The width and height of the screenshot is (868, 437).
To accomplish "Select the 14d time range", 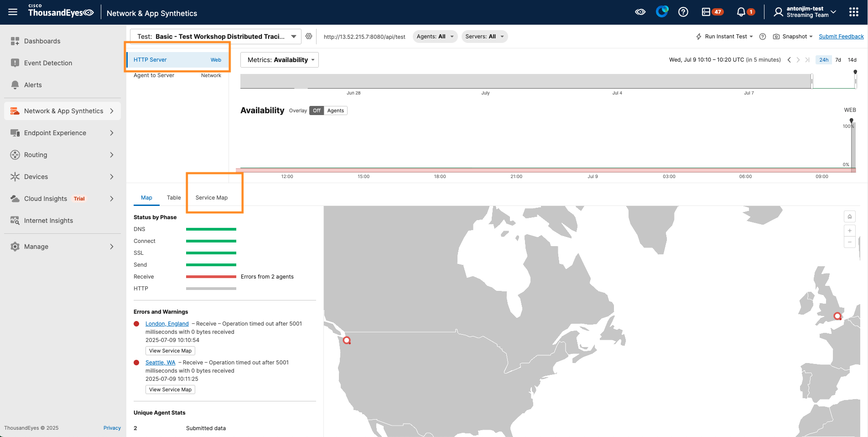I will point(852,60).
